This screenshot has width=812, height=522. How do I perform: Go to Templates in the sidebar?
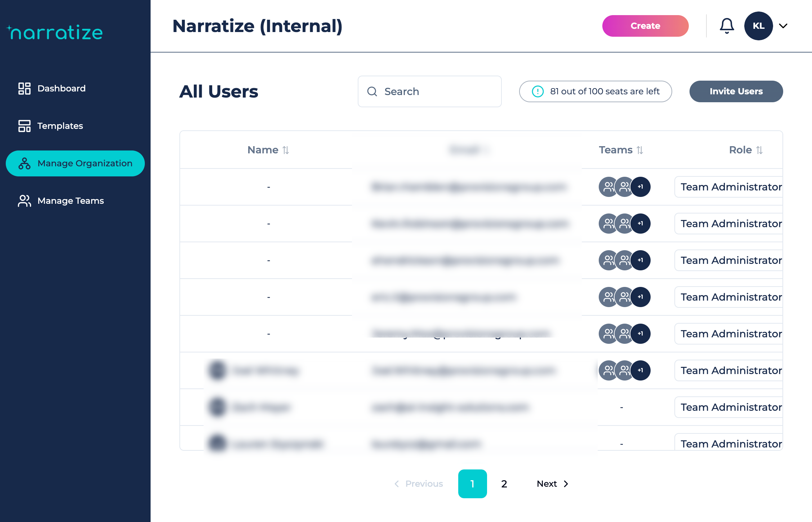pyautogui.click(x=60, y=126)
